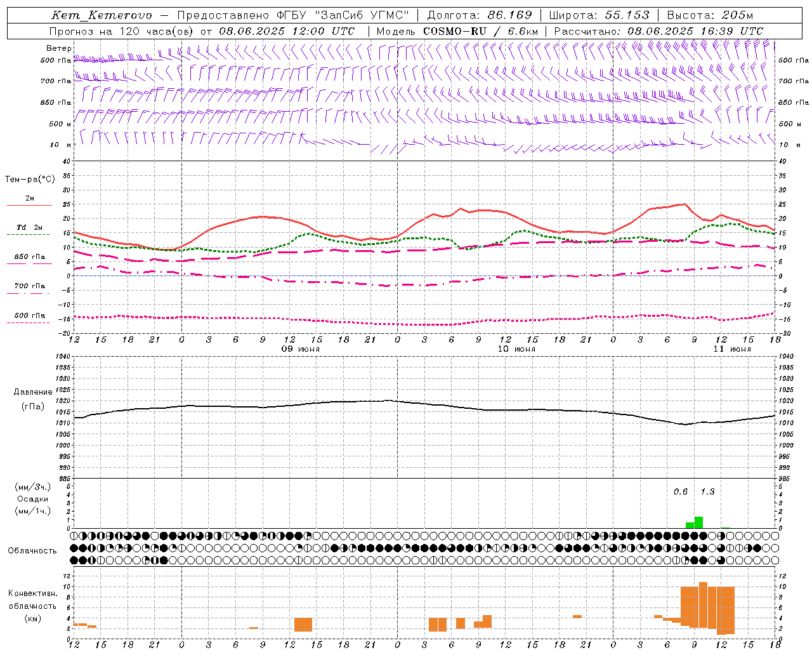Click the 'Рассчитано: 08.06.2025 16:39 UTC' timestamp

click(x=658, y=31)
